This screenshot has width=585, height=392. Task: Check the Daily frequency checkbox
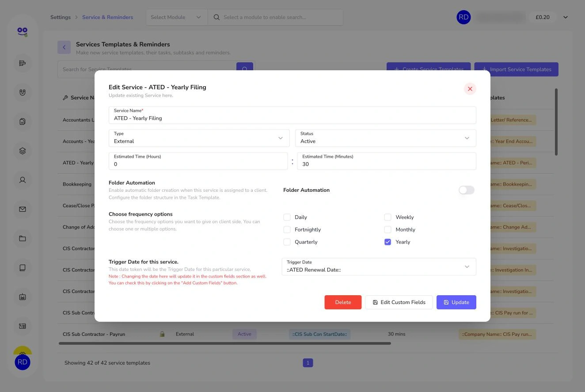(287, 217)
